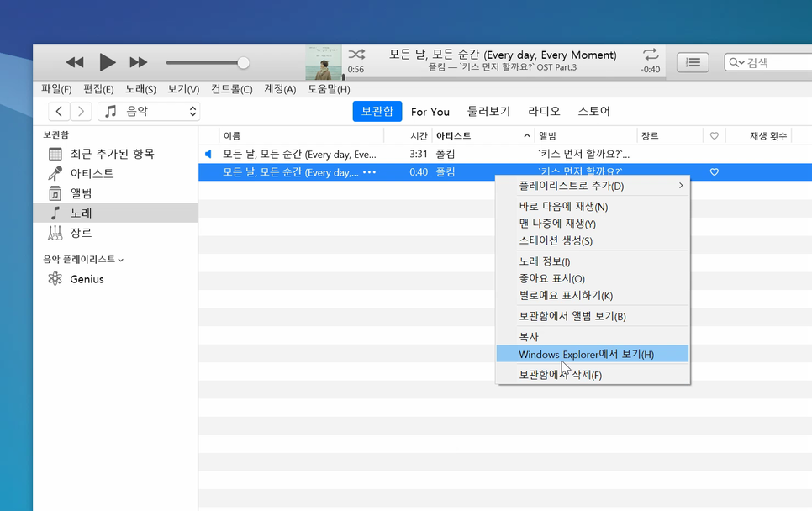The height and width of the screenshot is (511, 812).
Task: Switch to the 둘러보기 tab
Action: 488,111
